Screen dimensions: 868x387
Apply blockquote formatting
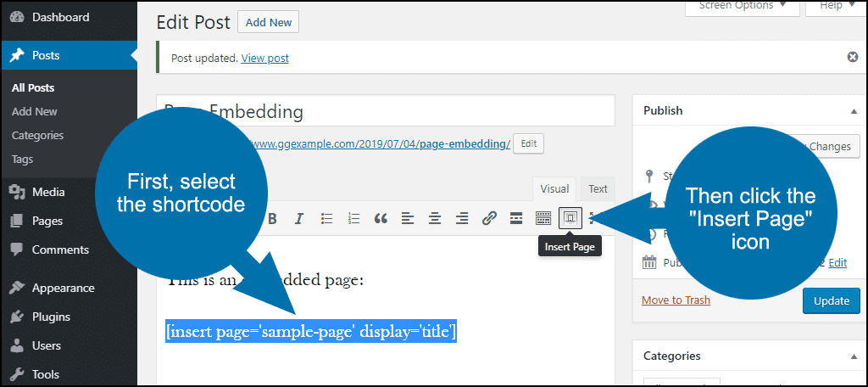coord(381,218)
